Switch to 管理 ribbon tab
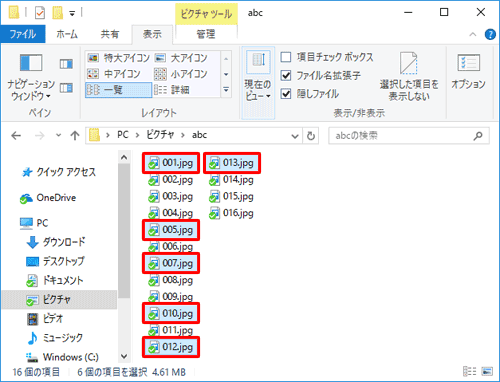 [x=206, y=34]
